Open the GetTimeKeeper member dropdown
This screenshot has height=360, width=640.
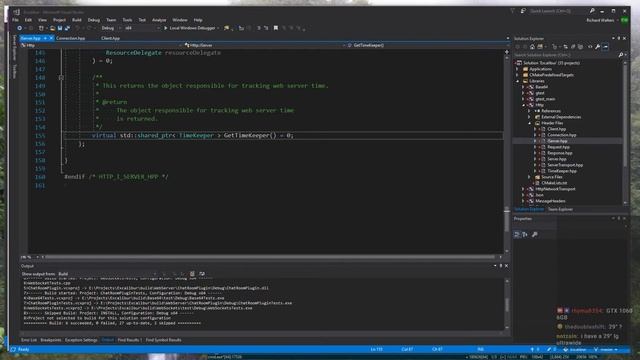[x=427, y=45]
